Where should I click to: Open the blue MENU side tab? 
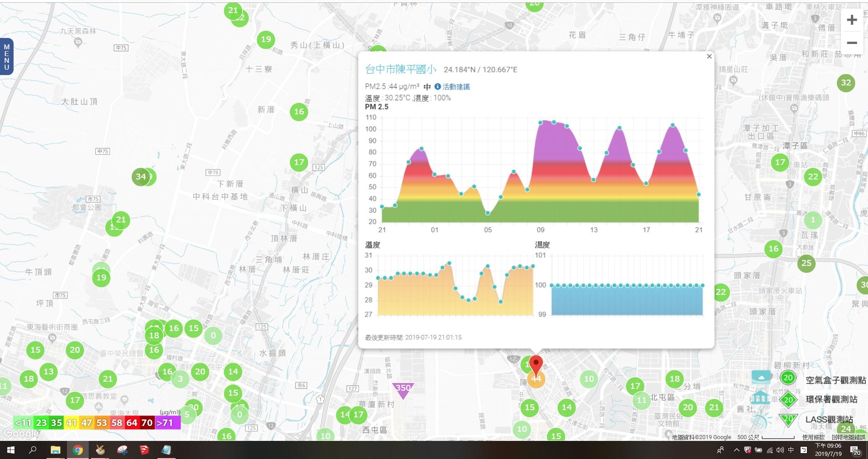7,57
